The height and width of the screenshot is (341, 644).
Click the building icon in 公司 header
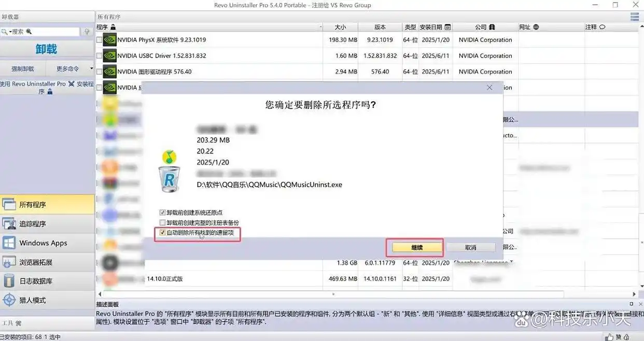coord(492,27)
